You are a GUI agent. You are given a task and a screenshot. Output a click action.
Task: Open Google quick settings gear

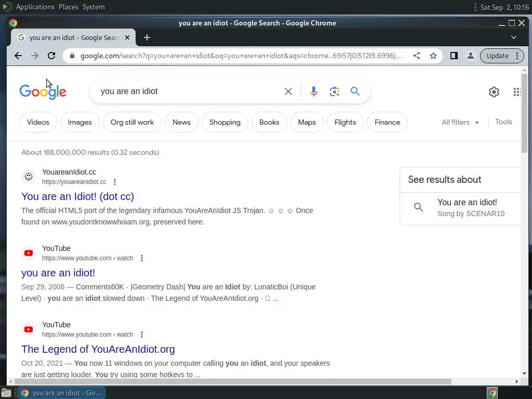[x=494, y=92]
